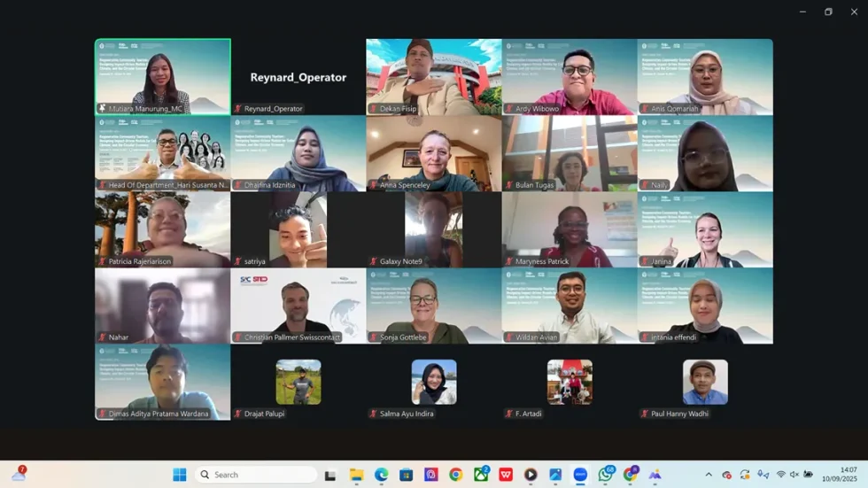Open the weather widget in the taskbar corner
This screenshot has height=488, width=868.
pos(18,475)
